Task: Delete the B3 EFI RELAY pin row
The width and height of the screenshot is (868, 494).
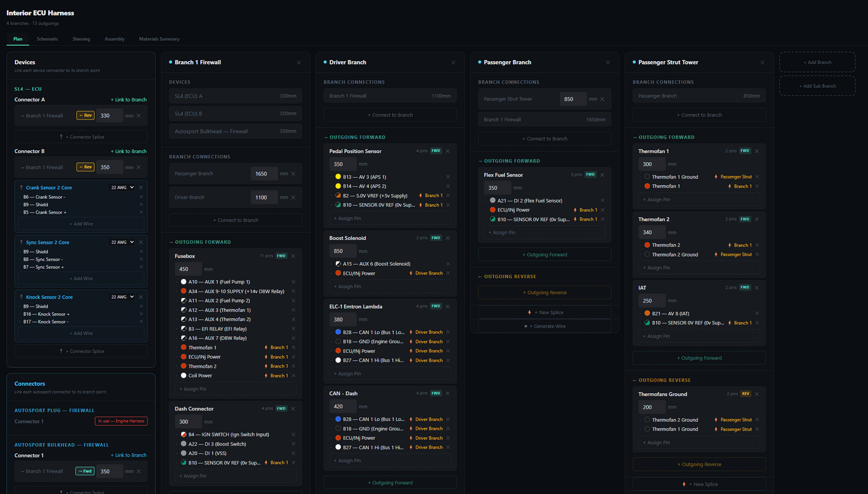Action: tap(294, 329)
